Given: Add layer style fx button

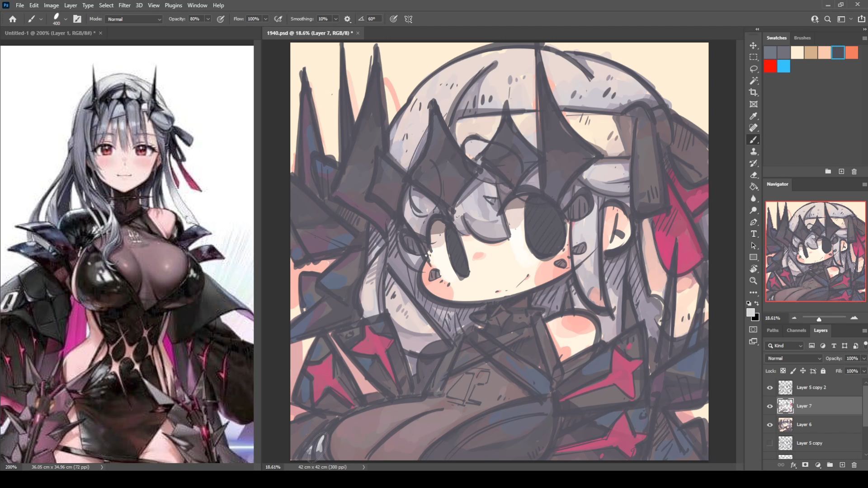Looking at the screenshot, I should (x=793, y=465).
